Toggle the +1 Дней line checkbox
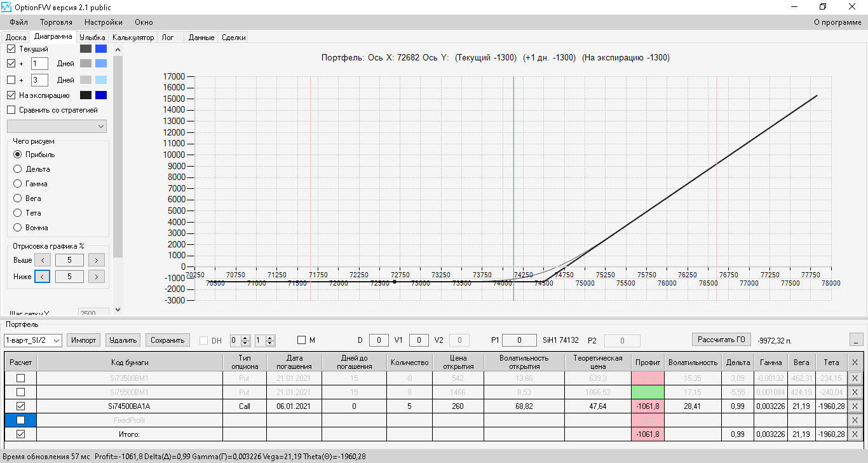Image resolution: width=868 pixels, height=463 pixels. tap(11, 64)
